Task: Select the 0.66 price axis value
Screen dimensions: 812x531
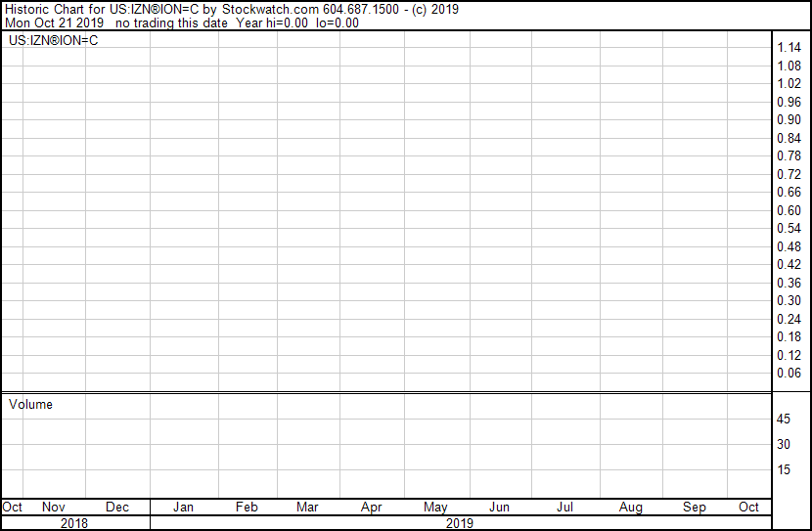Action: (x=789, y=192)
